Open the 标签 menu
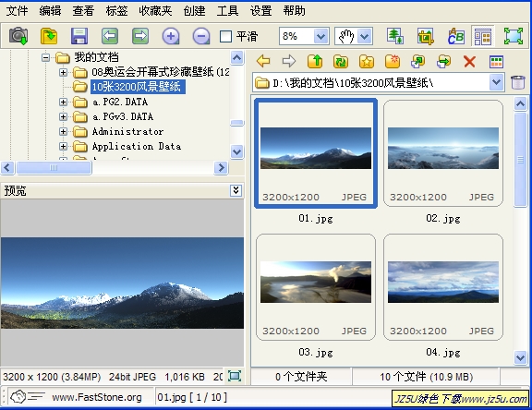This screenshot has height=410, width=532. point(116,11)
